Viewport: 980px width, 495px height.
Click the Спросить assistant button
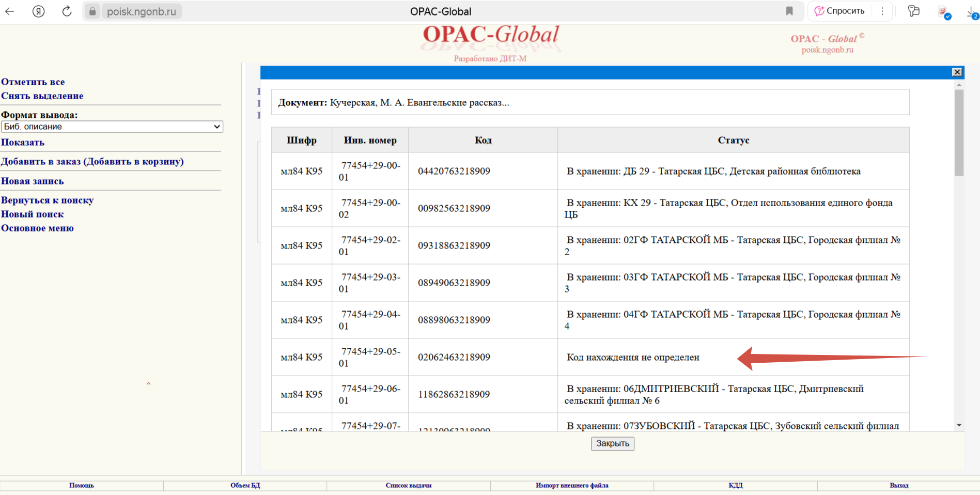tap(839, 11)
